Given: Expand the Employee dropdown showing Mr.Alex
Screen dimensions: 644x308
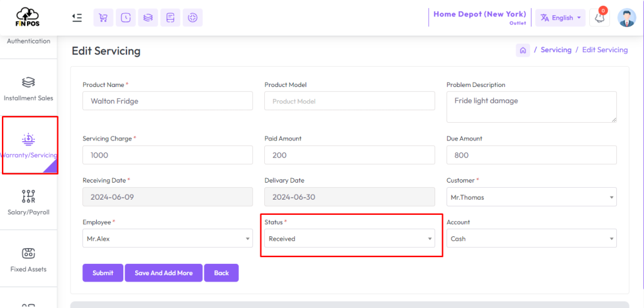Looking at the screenshot, I should [167, 239].
